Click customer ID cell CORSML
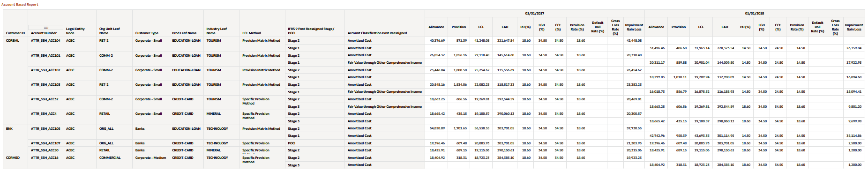This screenshot has height=172, width=868. tap(13, 41)
